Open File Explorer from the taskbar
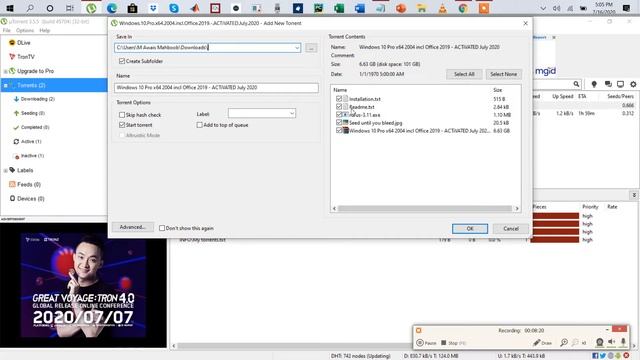The width and height of the screenshot is (640, 360). [x=422, y=8]
